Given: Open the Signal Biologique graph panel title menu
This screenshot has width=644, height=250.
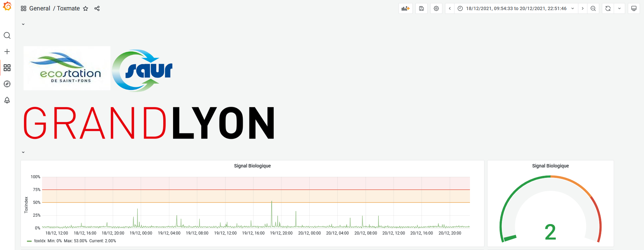Looking at the screenshot, I should coord(252,166).
